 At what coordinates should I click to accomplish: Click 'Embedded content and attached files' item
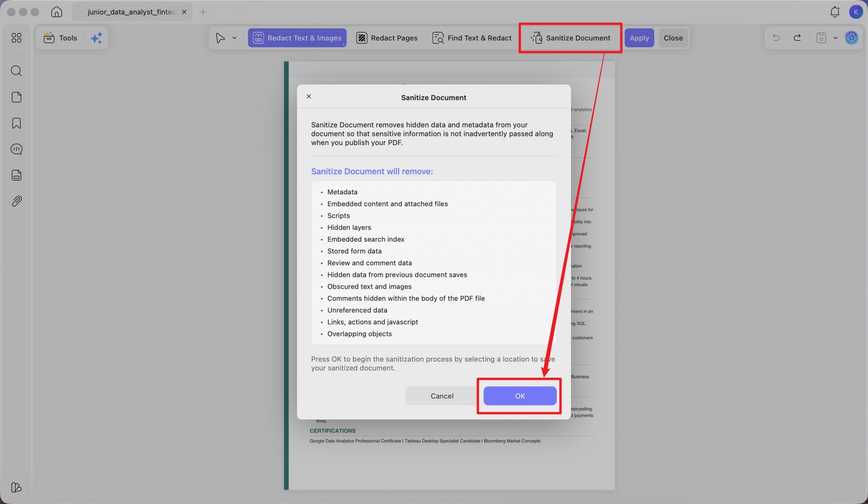tap(388, 204)
